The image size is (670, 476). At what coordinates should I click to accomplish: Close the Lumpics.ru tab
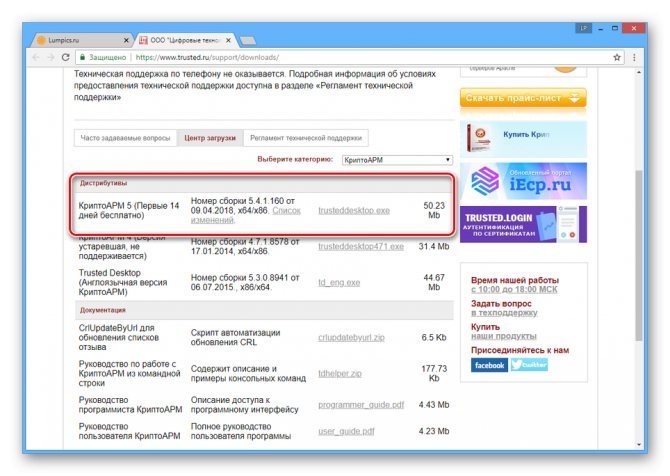pyautogui.click(x=126, y=40)
